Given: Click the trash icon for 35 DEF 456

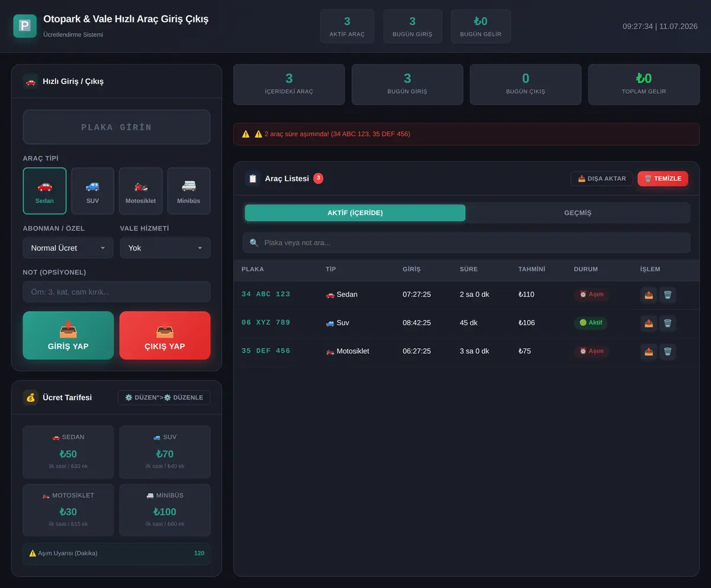Looking at the screenshot, I should coord(668,351).
